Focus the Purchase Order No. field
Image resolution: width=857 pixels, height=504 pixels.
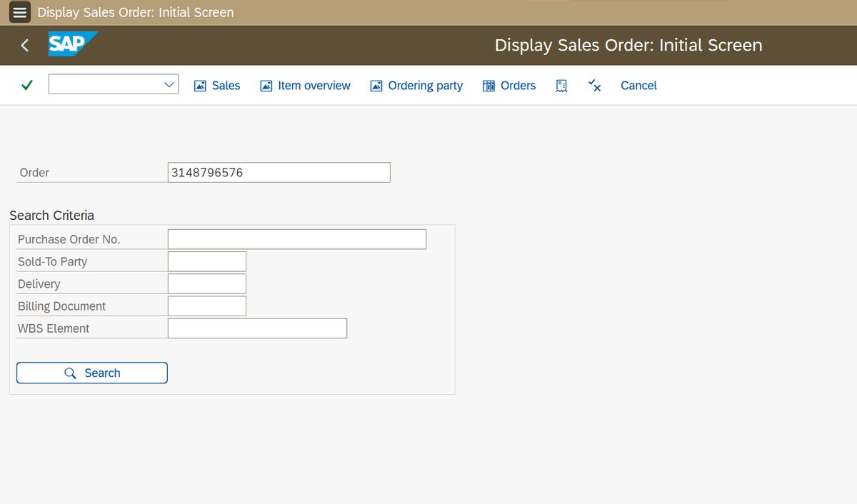296,239
